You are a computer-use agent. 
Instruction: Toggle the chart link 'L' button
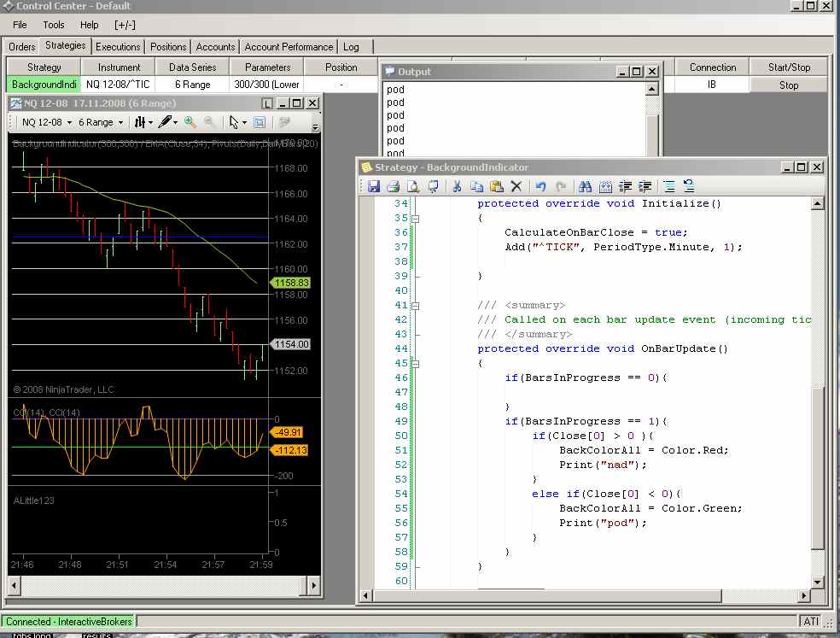pos(267,103)
